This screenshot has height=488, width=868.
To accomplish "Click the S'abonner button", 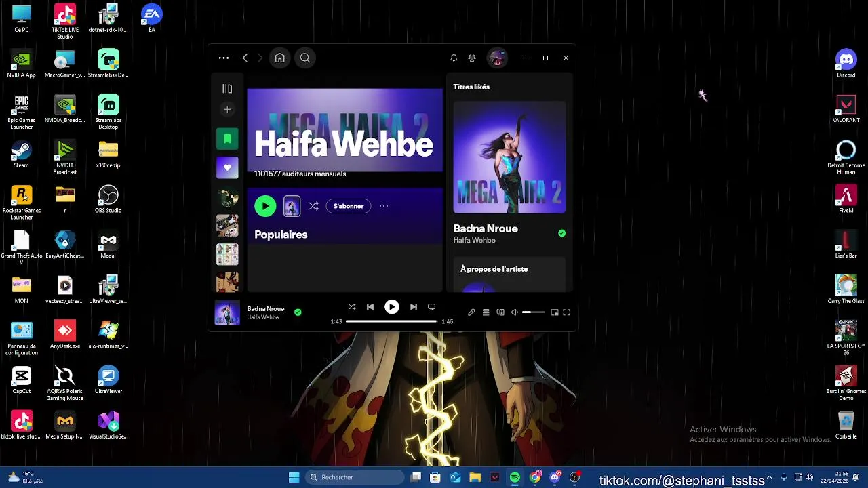I will point(349,206).
